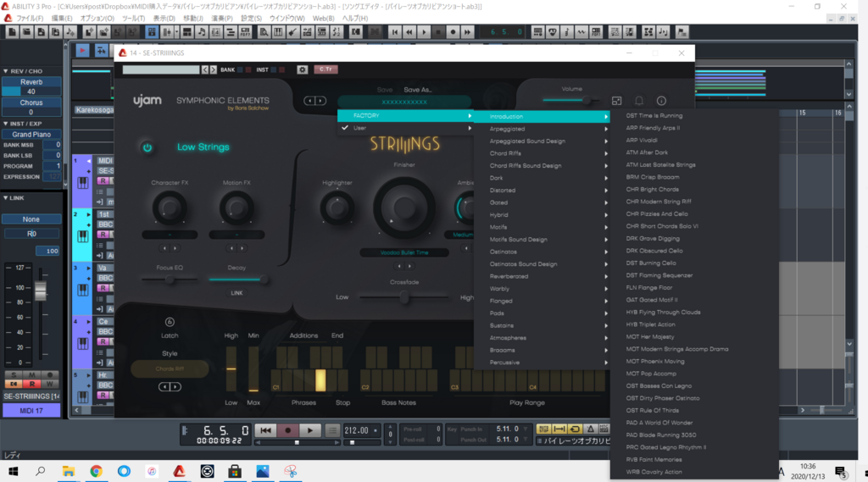Viewport: 868px width, 482px height.
Task: Click the guitar editor toolbar icon
Action: [292, 32]
